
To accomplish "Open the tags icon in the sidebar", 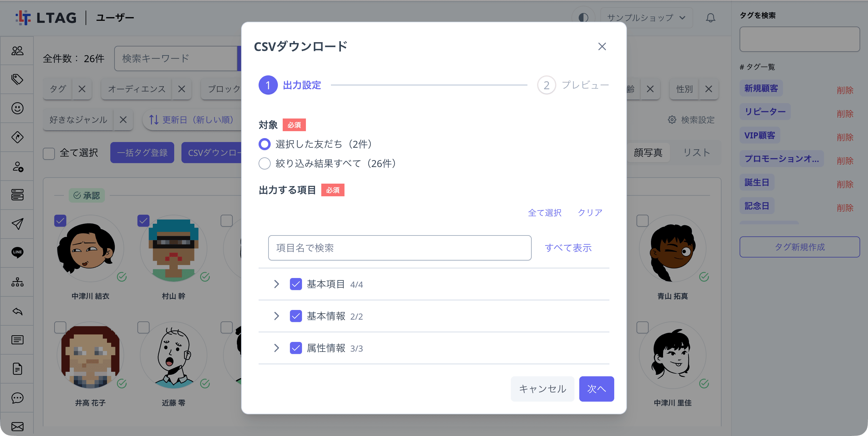I will (17, 79).
